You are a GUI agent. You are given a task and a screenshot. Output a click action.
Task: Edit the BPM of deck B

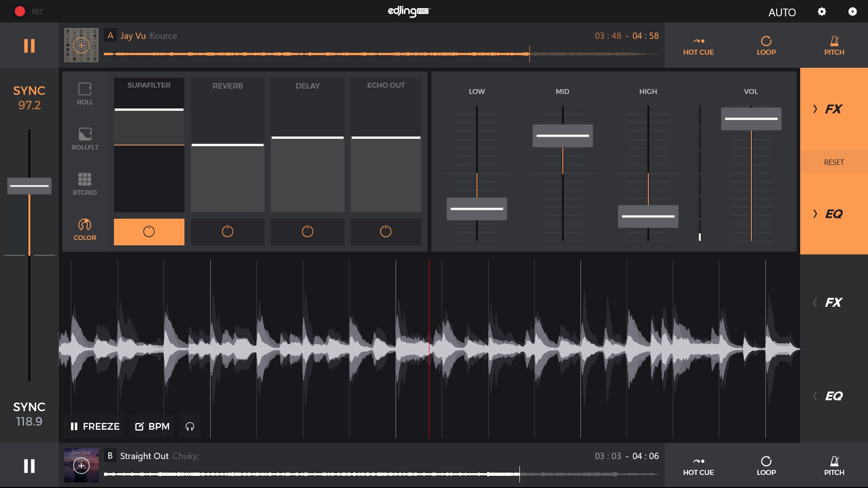coord(151,426)
